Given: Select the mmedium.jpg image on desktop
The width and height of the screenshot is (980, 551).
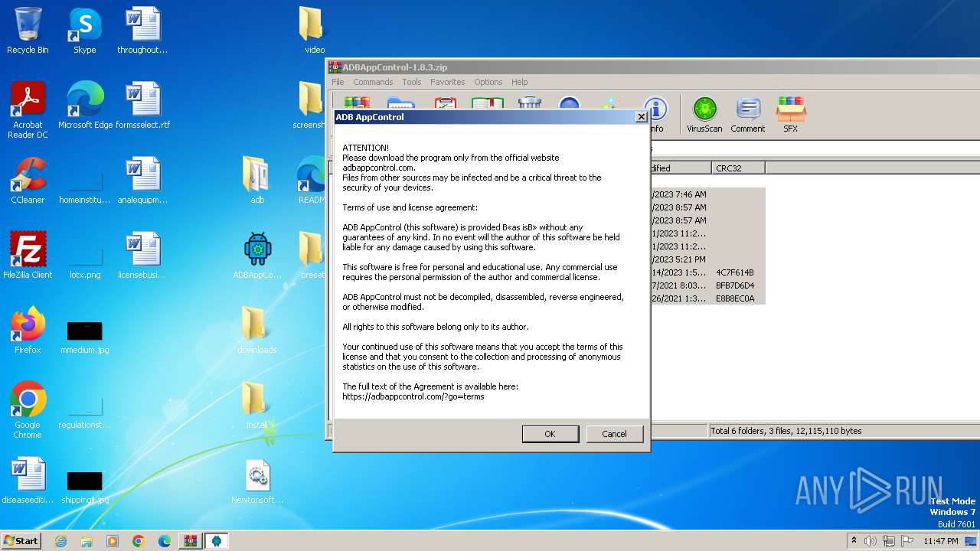Looking at the screenshot, I should pyautogui.click(x=85, y=337).
